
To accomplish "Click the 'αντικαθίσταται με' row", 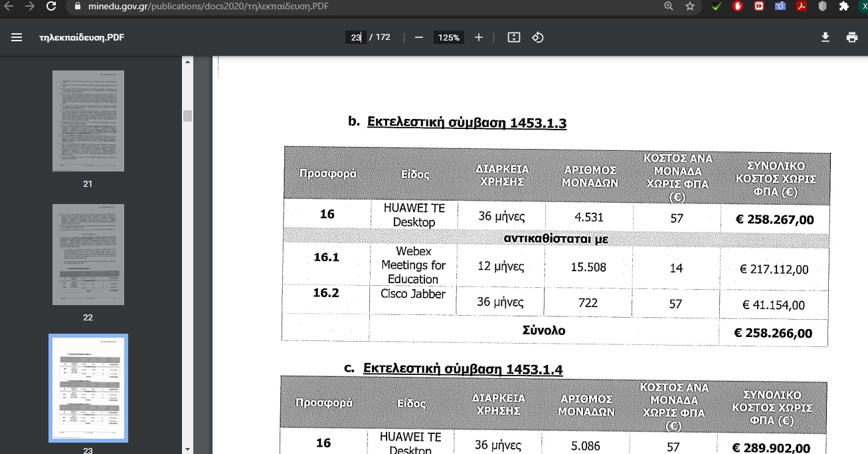I will (557, 238).
